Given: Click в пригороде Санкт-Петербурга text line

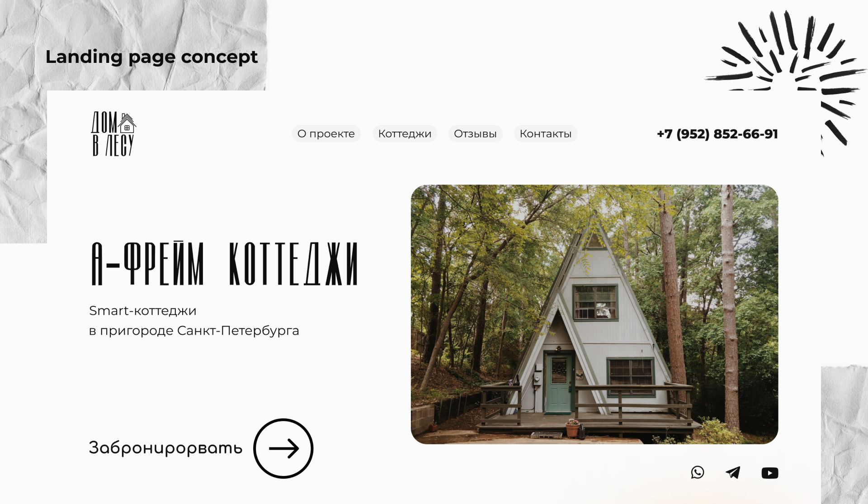Looking at the screenshot, I should point(194,331).
